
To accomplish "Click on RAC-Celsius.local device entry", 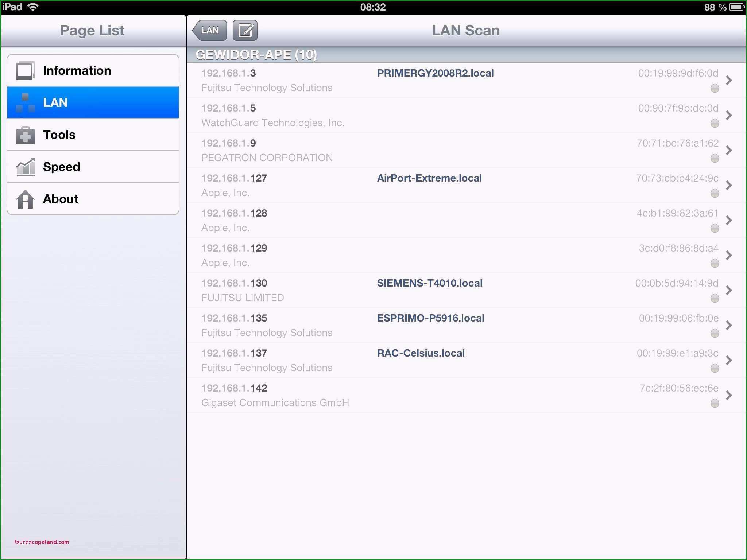I will point(465,360).
